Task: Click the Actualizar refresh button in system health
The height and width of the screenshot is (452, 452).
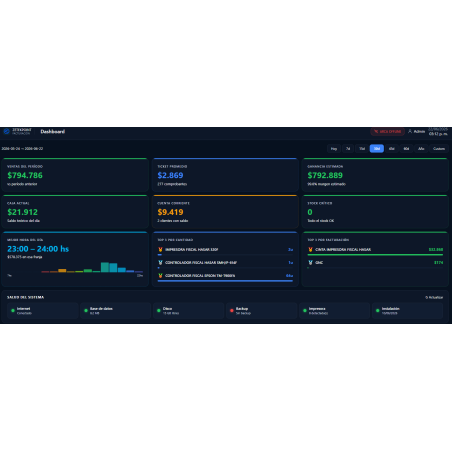Action: 434,297
